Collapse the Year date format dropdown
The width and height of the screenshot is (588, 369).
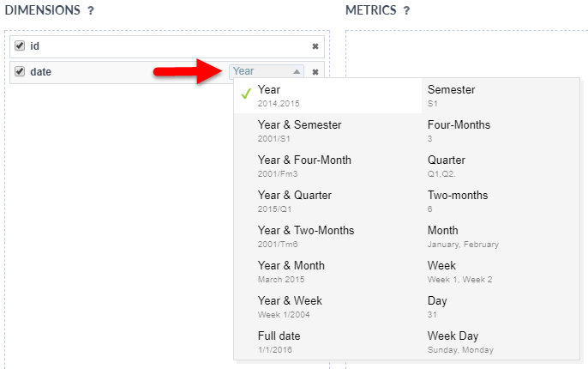coord(267,72)
